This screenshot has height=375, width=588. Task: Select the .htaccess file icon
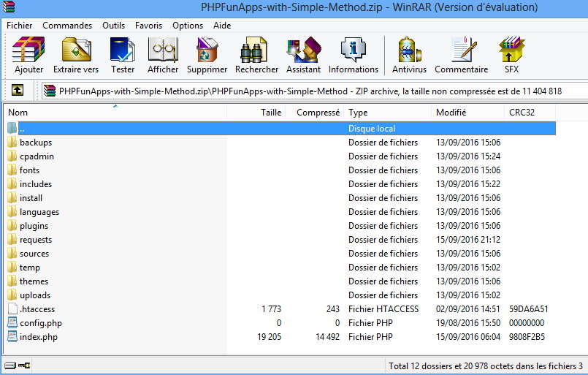12,309
